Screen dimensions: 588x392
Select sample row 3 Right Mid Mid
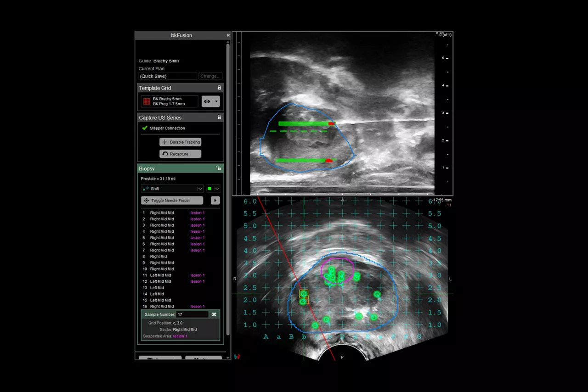click(x=180, y=225)
